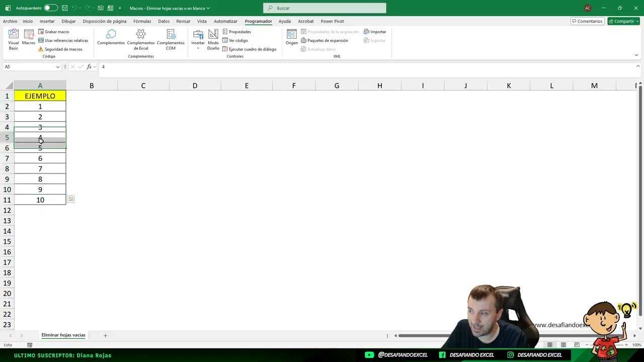Open the Comentarios pane
644x362 pixels.
(587, 21)
